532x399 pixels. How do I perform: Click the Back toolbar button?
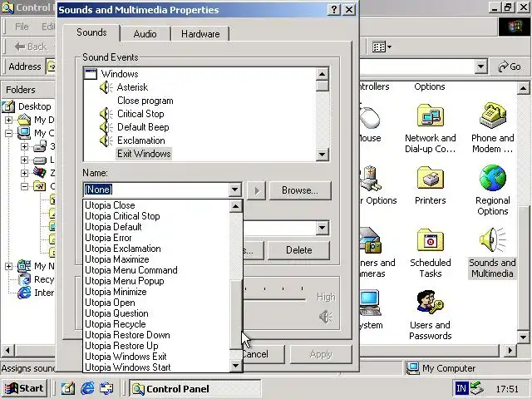click(31, 47)
